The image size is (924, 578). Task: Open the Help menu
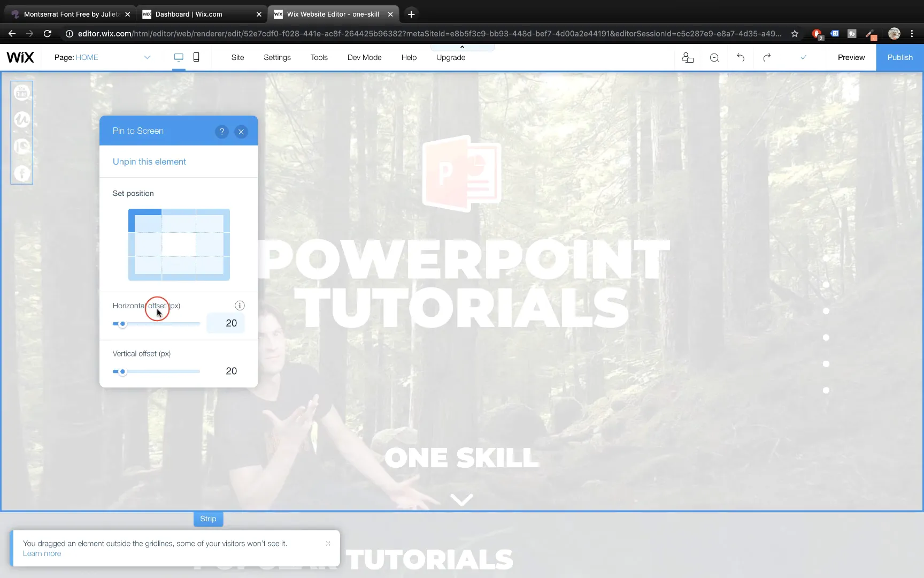(x=409, y=57)
